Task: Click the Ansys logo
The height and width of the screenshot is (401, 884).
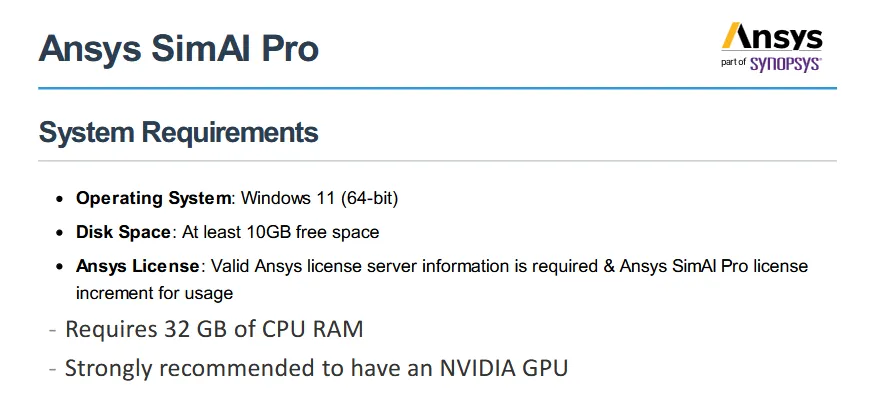Action: [772, 38]
